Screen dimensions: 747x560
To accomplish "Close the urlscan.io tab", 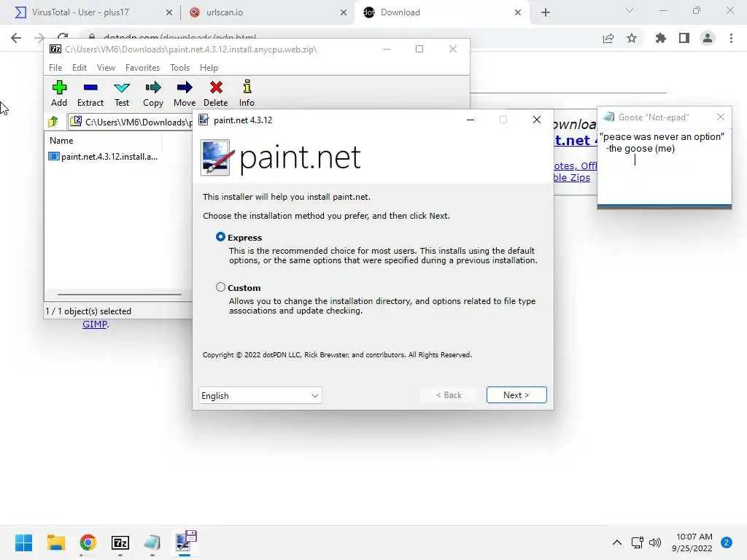I will coord(343,12).
